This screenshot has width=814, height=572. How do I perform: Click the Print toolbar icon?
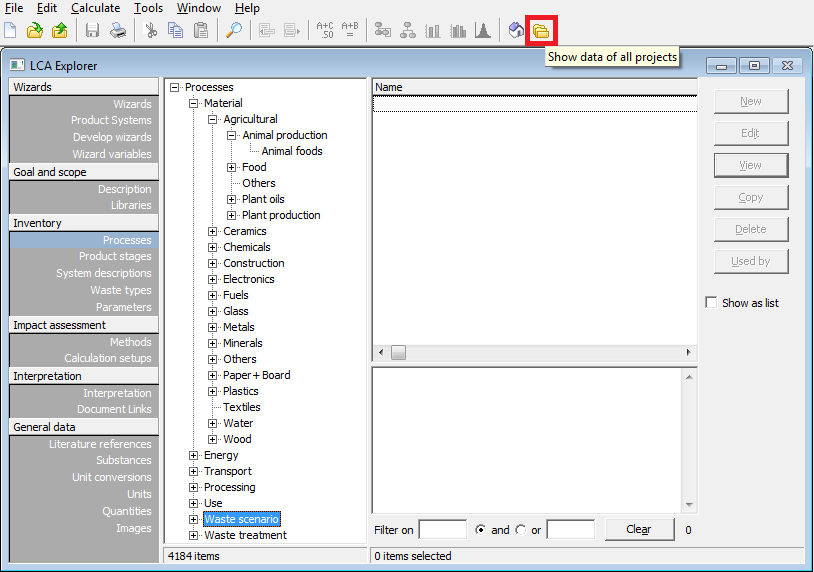coord(118,31)
